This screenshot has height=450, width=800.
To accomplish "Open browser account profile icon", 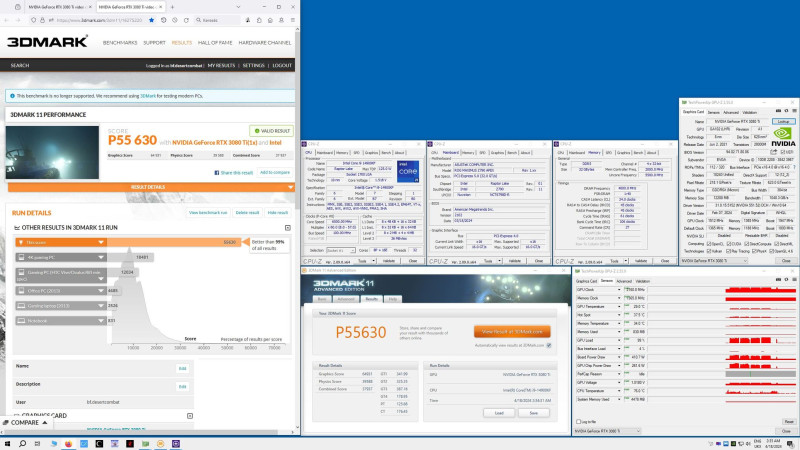I will coord(281,20).
